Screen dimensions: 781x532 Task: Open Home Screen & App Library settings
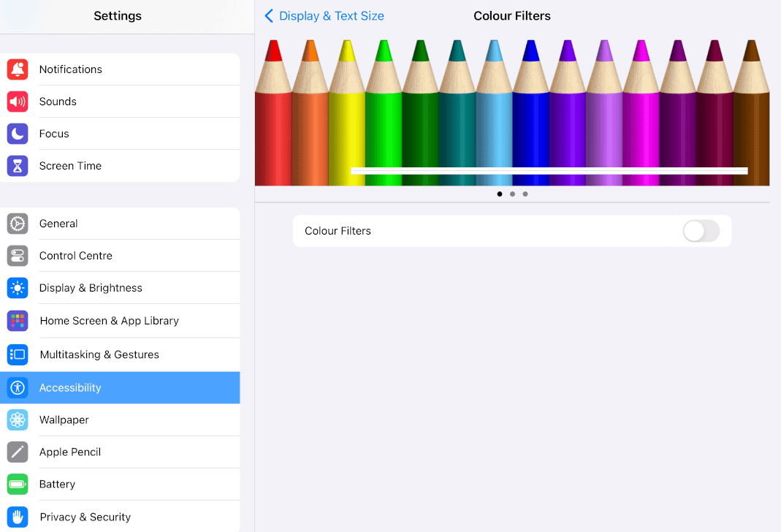pyautogui.click(x=109, y=321)
